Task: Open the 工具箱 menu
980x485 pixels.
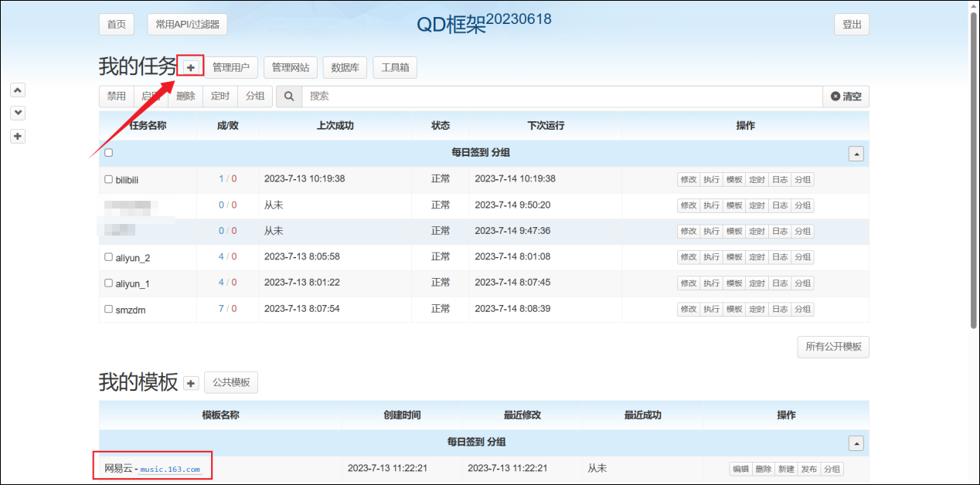Action: pyautogui.click(x=395, y=68)
